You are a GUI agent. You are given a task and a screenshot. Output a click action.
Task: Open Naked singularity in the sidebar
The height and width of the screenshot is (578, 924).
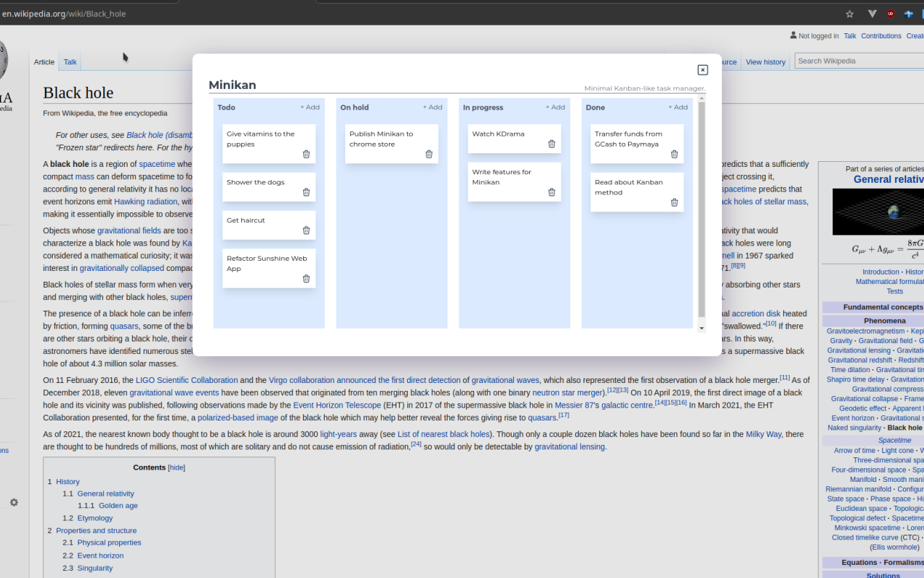tap(855, 428)
